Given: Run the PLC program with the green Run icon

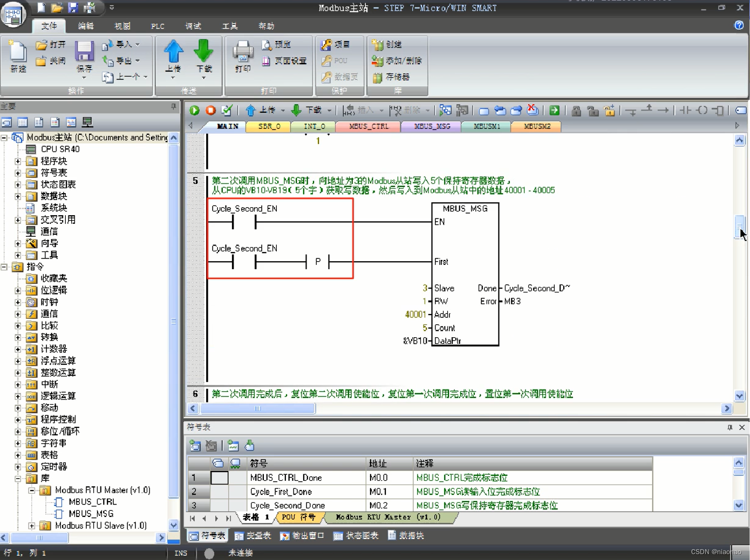Looking at the screenshot, I should coord(194,110).
